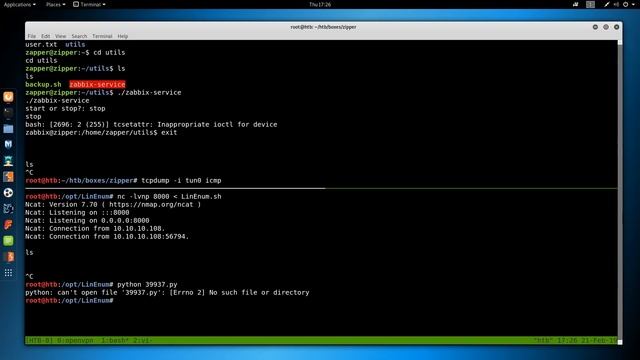The width and height of the screenshot is (640, 360).
Task: Minimize the terminal window
Action: (x=595, y=27)
